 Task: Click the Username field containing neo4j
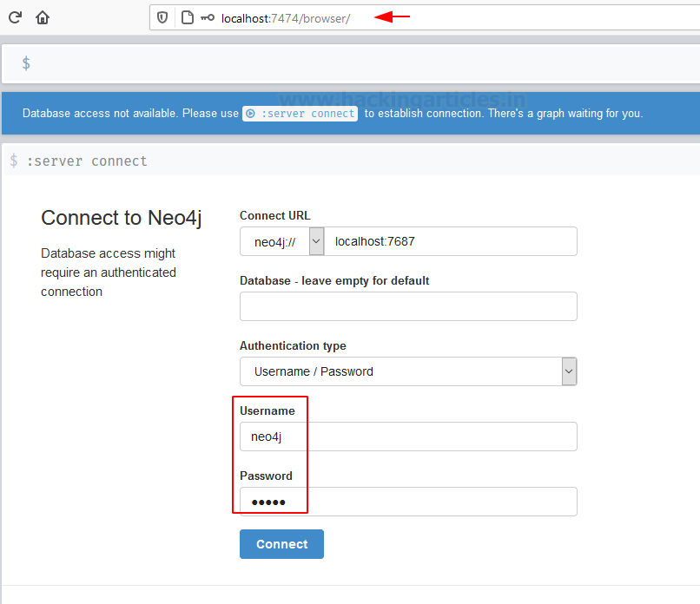(x=408, y=437)
